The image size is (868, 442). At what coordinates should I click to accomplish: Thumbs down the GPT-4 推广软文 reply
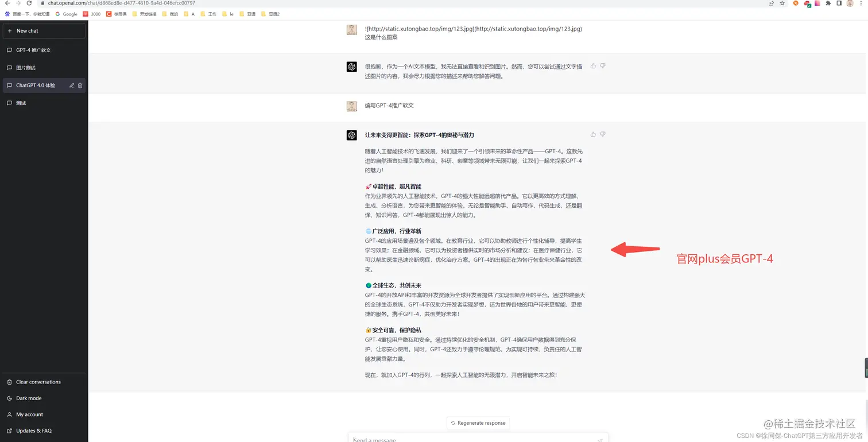click(603, 134)
